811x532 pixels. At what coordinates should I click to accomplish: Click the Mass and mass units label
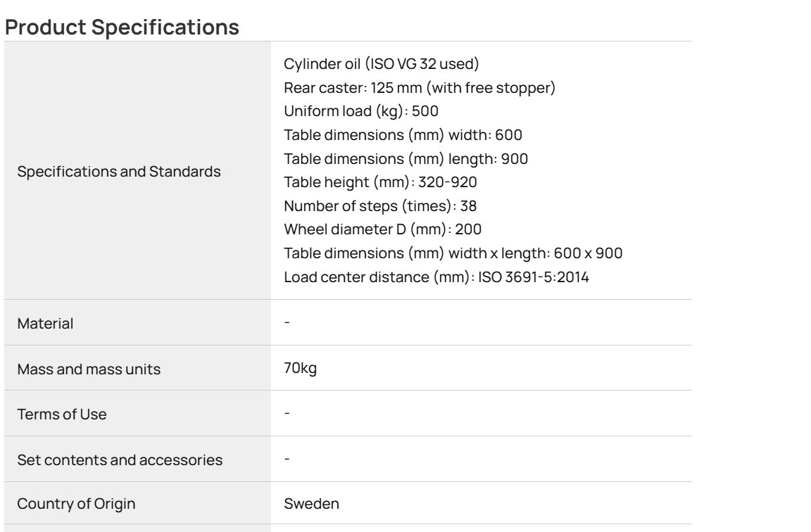89,369
